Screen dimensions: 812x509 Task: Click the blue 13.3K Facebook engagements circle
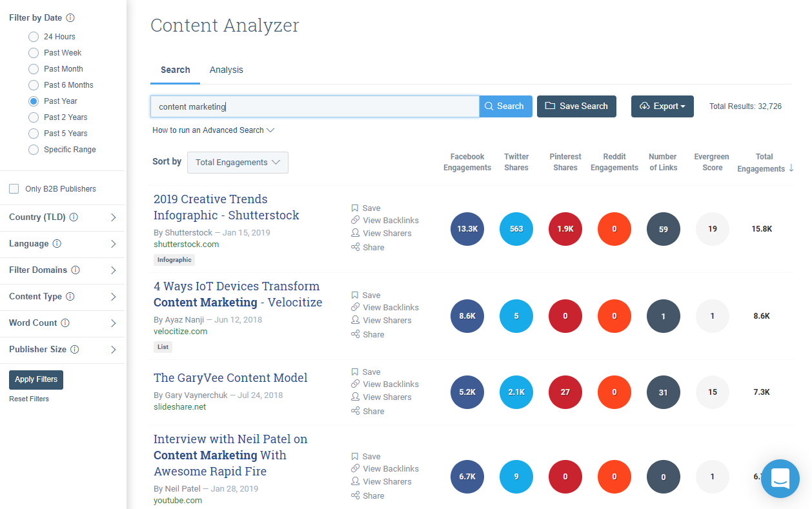pyautogui.click(x=467, y=229)
